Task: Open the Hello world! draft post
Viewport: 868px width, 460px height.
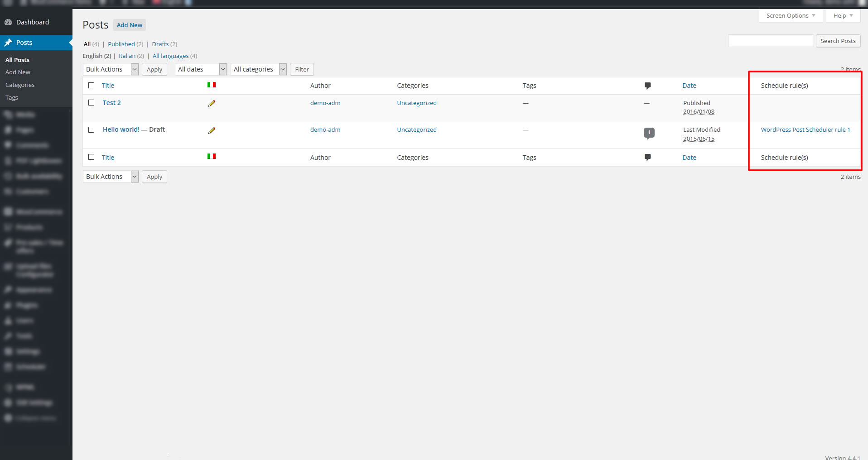Action: (x=121, y=129)
